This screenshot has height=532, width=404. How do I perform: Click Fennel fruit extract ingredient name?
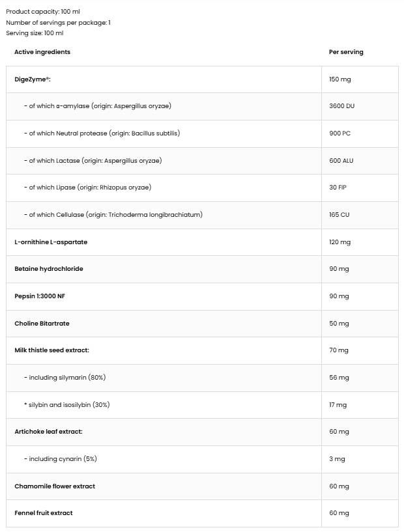tap(44, 513)
